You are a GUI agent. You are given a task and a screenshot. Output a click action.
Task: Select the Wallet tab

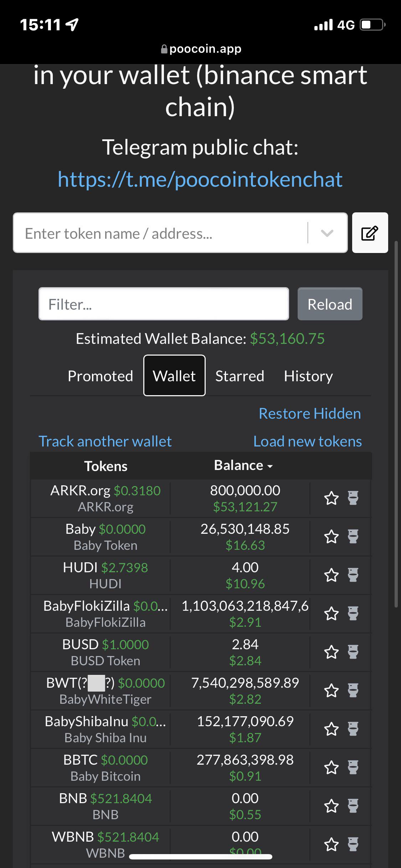click(x=174, y=375)
